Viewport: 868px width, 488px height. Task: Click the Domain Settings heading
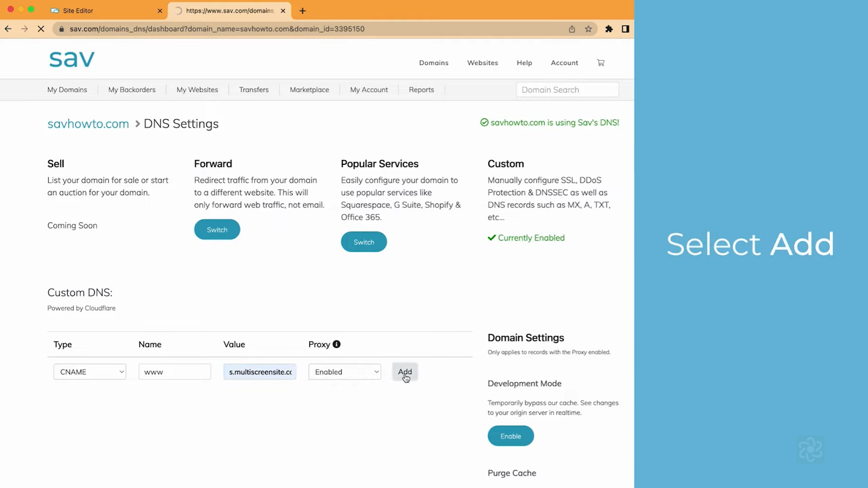point(526,338)
